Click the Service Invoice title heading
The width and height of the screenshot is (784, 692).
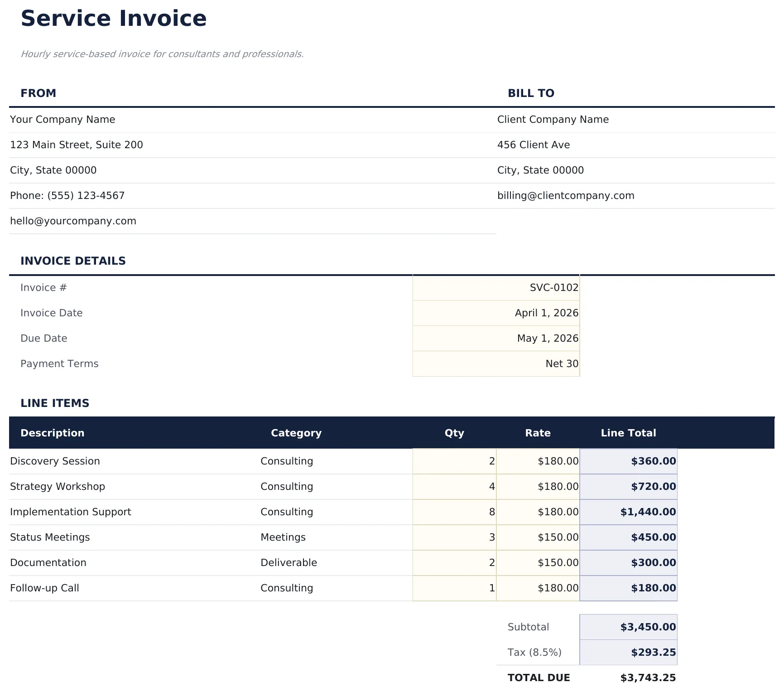[x=114, y=19]
